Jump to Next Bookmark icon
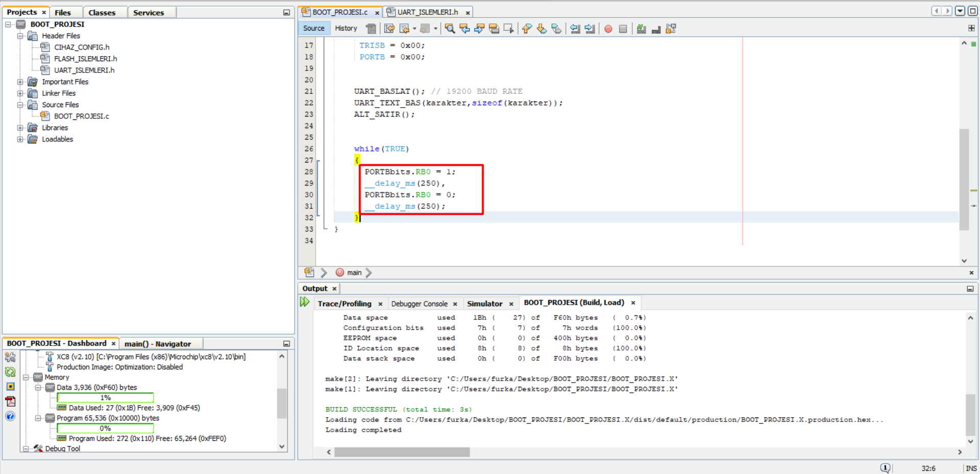980x474 pixels. coord(542,29)
